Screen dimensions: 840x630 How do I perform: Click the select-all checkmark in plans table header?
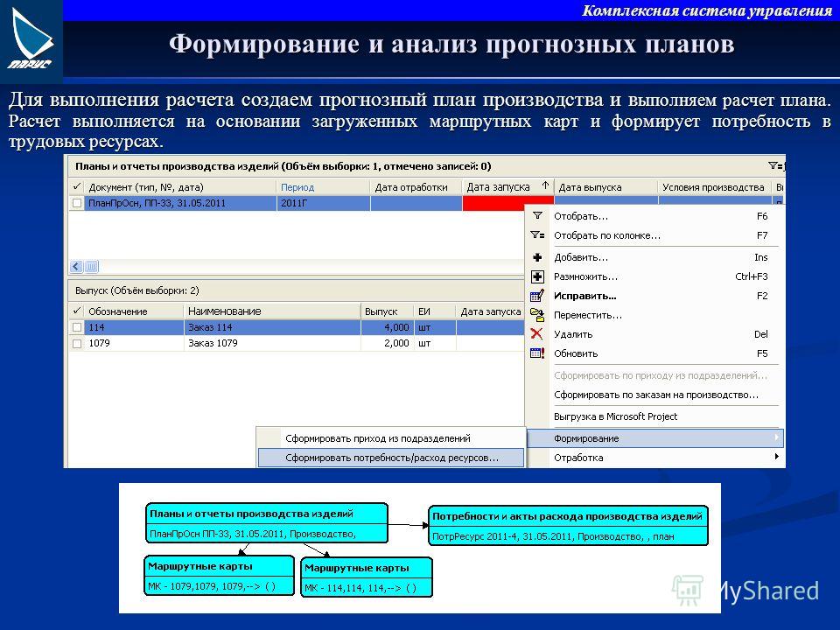[x=77, y=187]
